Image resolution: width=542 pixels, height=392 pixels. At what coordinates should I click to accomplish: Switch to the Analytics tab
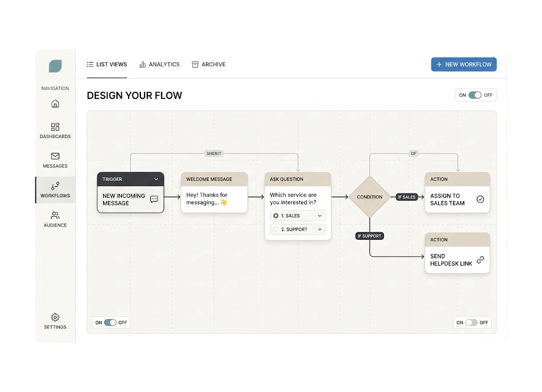(159, 64)
